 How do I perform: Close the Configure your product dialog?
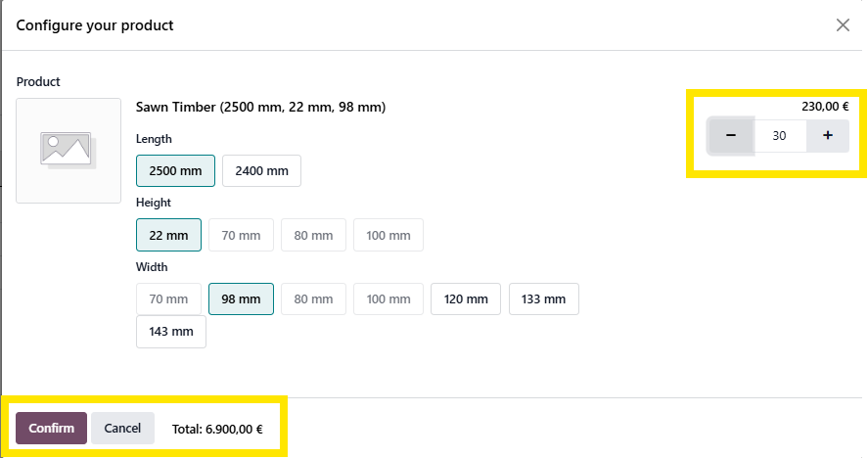pyautogui.click(x=843, y=25)
